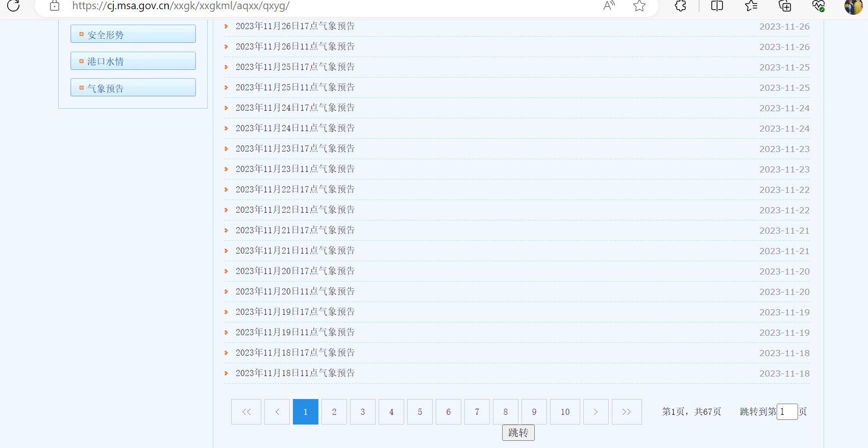
Task: Open the user profile avatar
Action: [853, 7]
